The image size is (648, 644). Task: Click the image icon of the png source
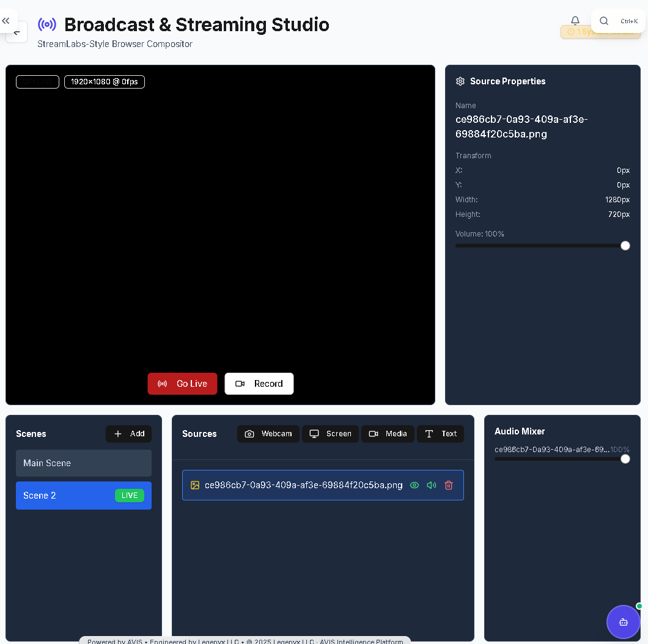click(x=195, y=485)
